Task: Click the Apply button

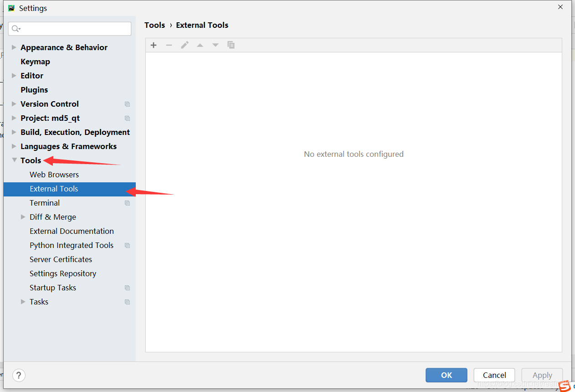Action: (542, 375)
